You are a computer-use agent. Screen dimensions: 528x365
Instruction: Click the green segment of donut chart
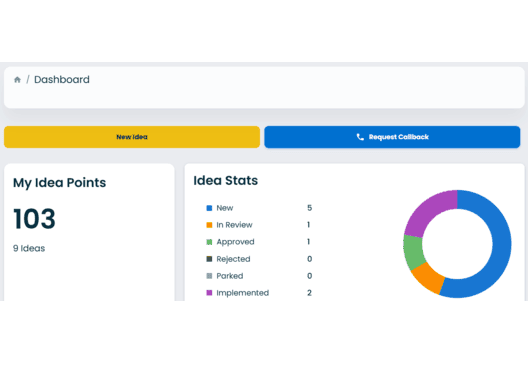413,251
